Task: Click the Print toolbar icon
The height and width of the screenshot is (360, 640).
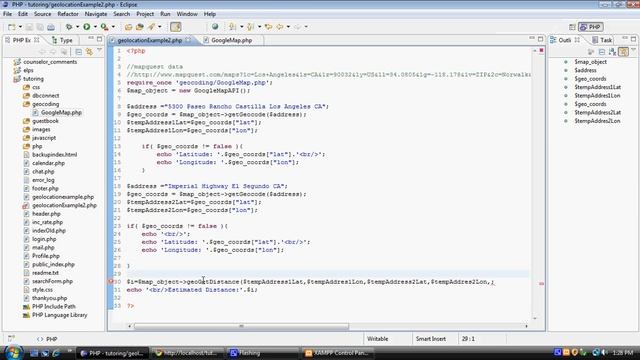Action: pyautogui.click(x=51, y=27)
